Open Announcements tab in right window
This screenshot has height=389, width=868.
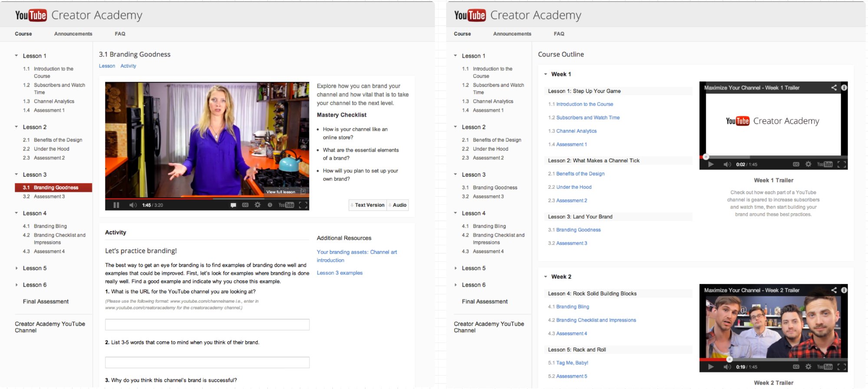point(512,34)
